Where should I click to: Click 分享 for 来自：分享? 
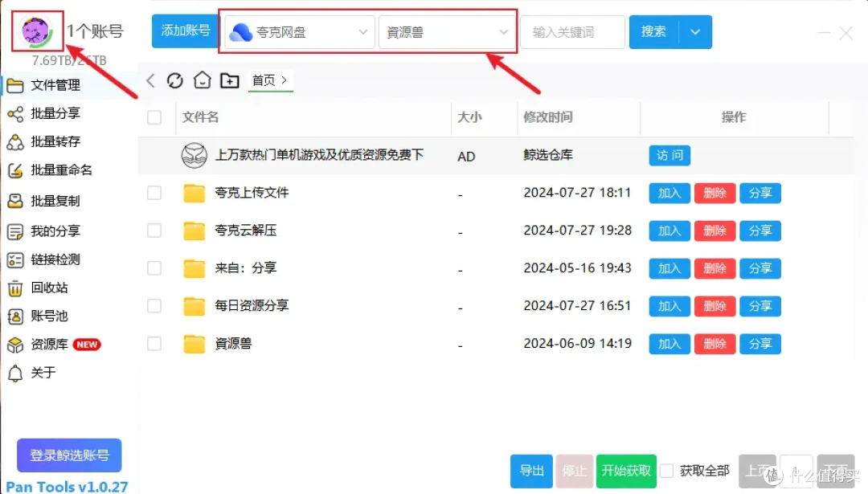tap(760, 268)
